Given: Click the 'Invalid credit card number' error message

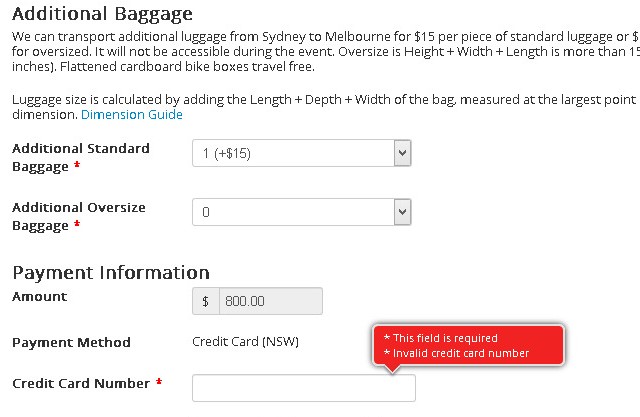Looking at the screenshot, I should pos(456,353).
